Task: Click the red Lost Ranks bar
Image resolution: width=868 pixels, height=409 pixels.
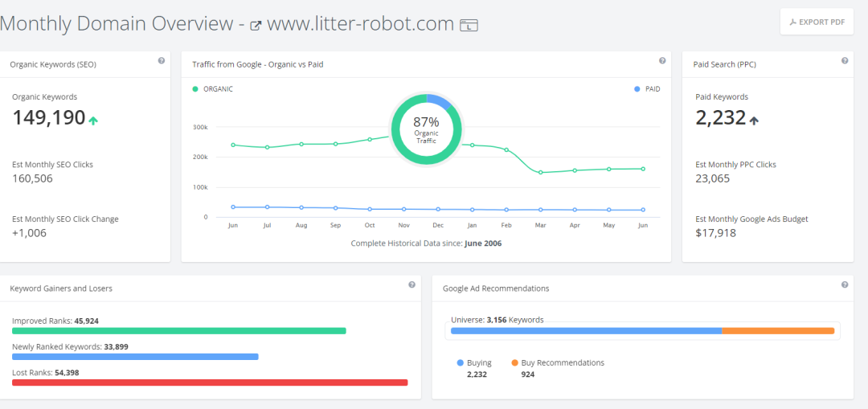Action: click(210, 382)
